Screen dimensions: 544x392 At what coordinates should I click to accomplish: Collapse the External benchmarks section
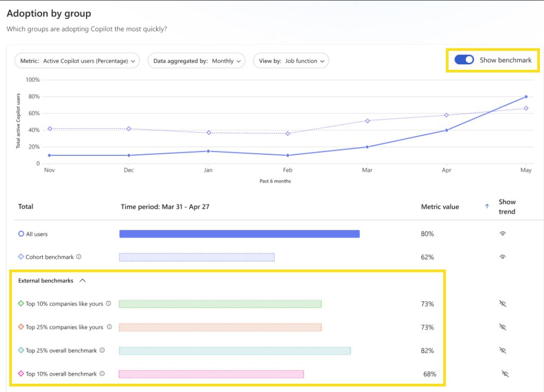82,280
